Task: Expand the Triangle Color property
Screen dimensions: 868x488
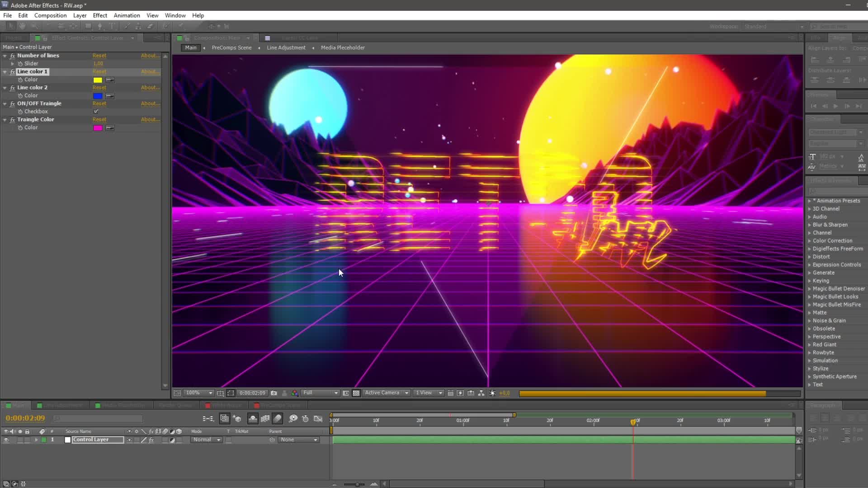Action: (x=5, y=119)
